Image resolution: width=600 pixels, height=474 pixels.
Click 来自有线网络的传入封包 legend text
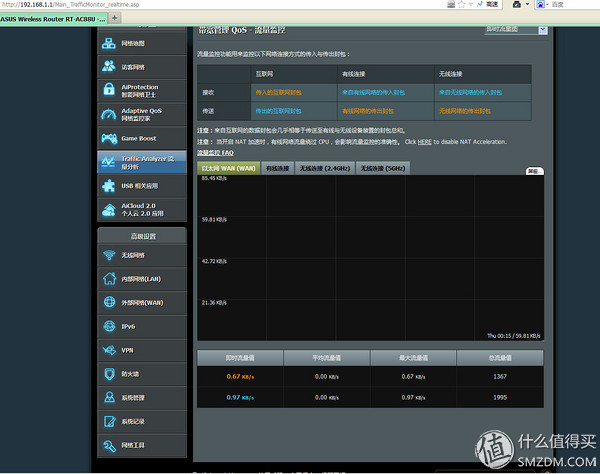pyautogui.click(x=373, y=92)
